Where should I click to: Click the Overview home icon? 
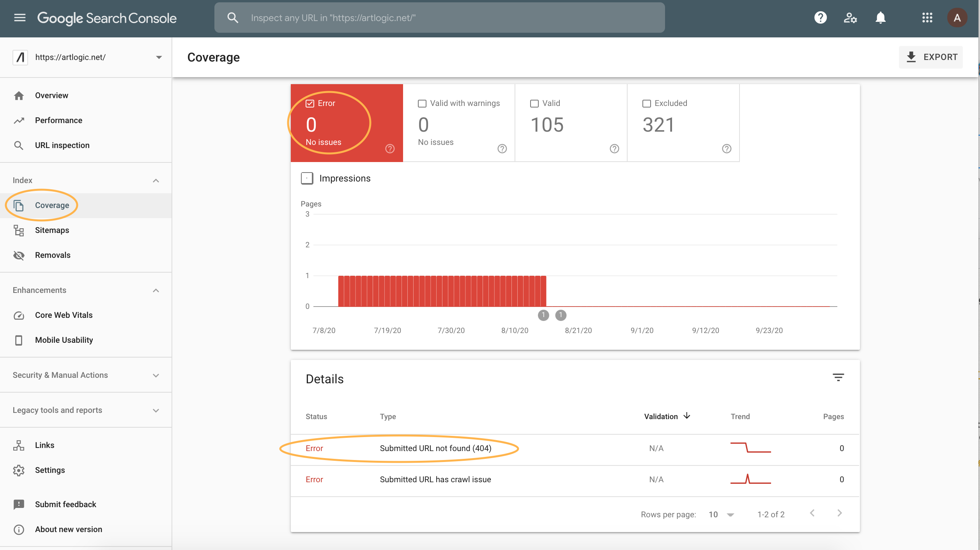coord(19,96)
